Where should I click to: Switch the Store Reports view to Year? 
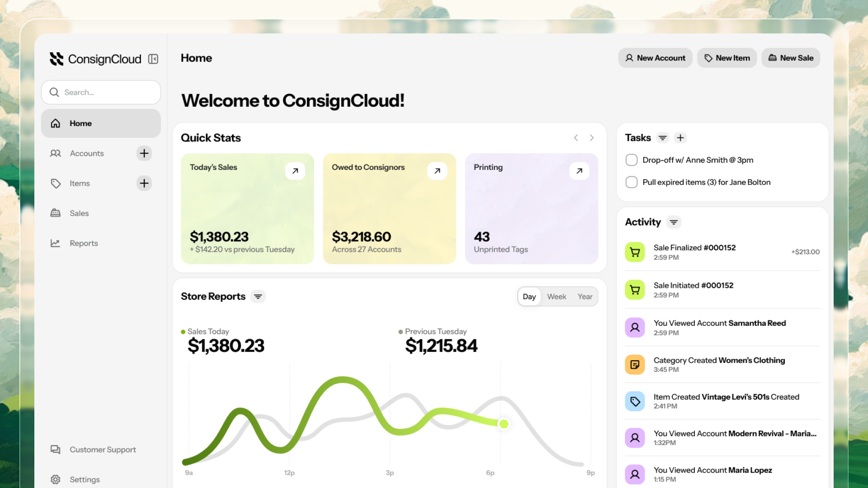pos(585,296)
